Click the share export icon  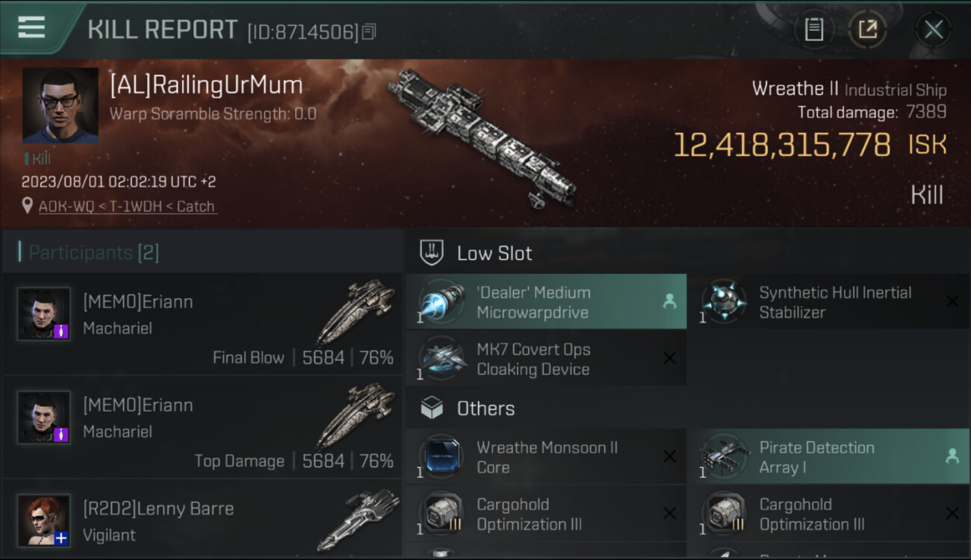coord(867,30)
